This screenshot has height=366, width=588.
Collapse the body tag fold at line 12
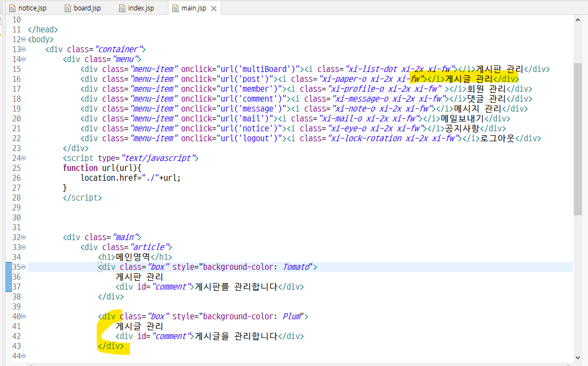click(24, 39)
